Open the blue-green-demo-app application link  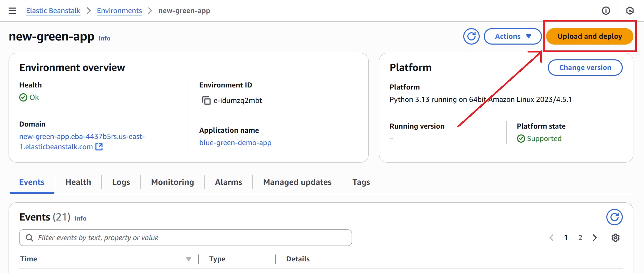point(235,143)
